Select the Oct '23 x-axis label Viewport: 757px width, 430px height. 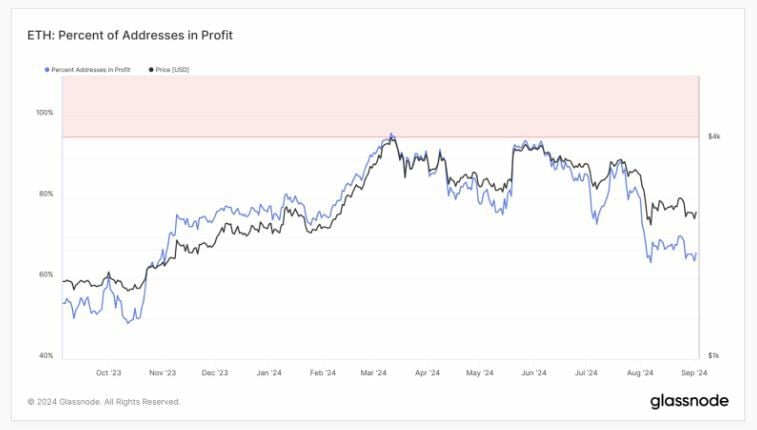point(109,372)
